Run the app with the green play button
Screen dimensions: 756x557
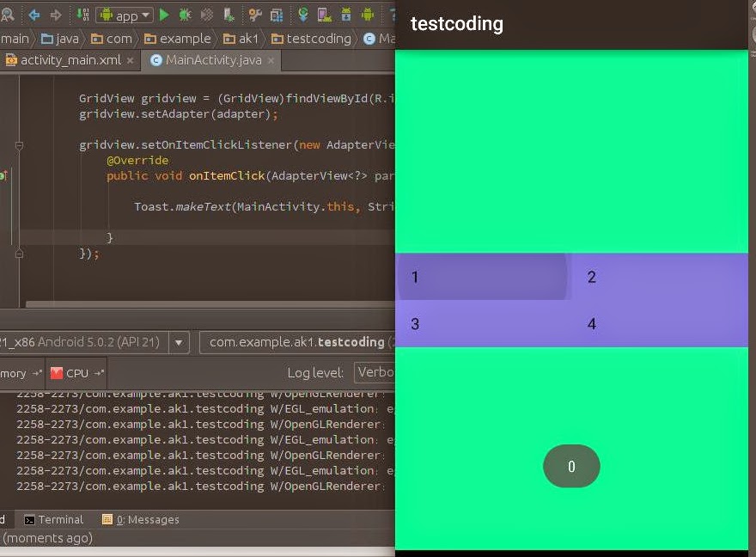164,15
